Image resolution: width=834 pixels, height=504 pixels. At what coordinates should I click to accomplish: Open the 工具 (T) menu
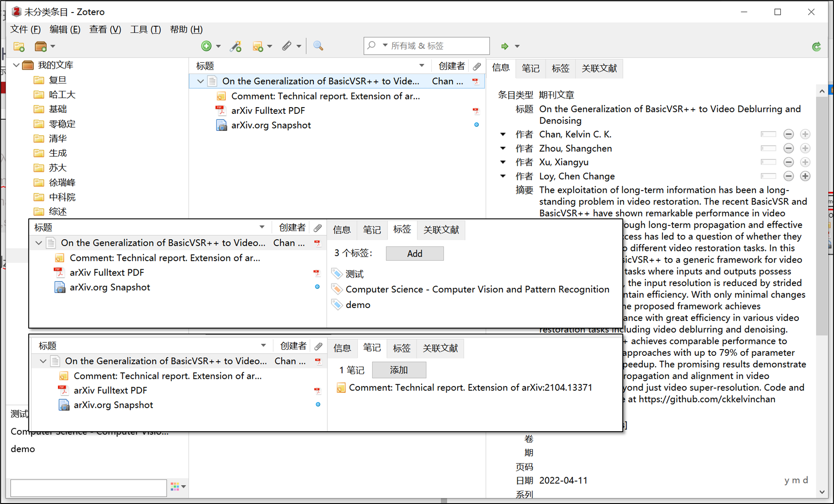click(146, 29)
